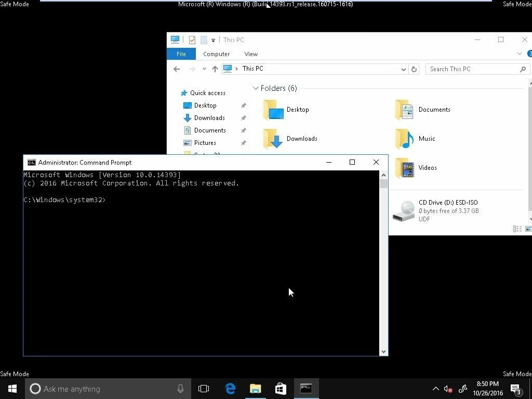
Task: Maximize the This PC window
Action: 501,39
